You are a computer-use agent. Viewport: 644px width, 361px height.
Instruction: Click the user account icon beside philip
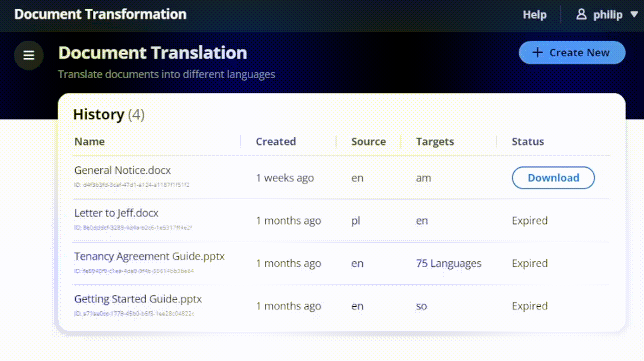point(581,15)
